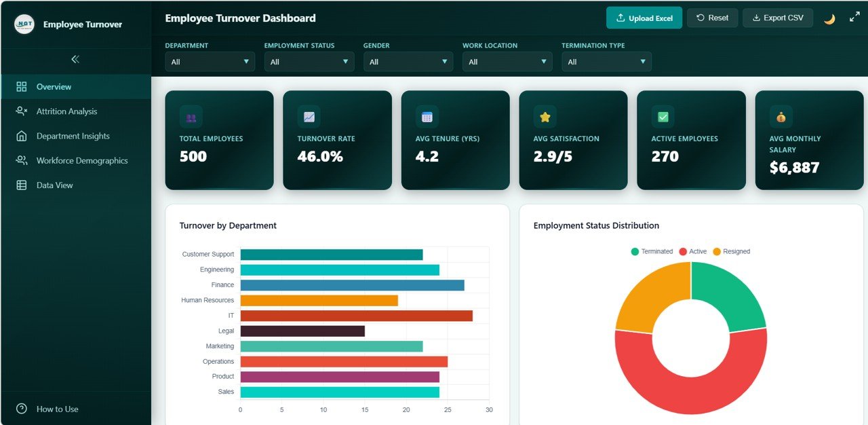Hide the Resigned series via its legend

click(732, 251)
